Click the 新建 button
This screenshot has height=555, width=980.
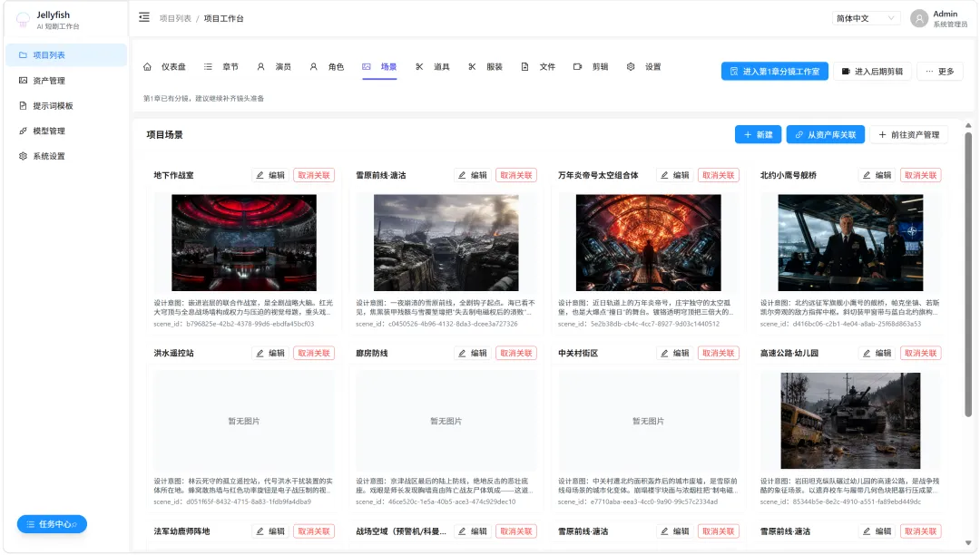tap(758, 135)
